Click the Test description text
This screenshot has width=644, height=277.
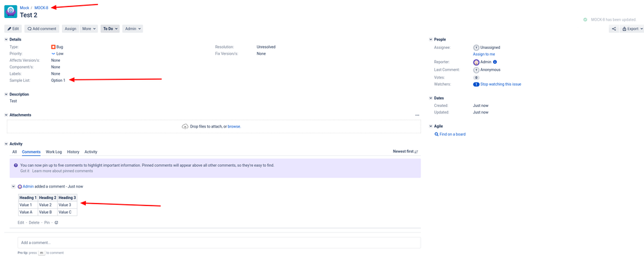[x=13, y=100]
